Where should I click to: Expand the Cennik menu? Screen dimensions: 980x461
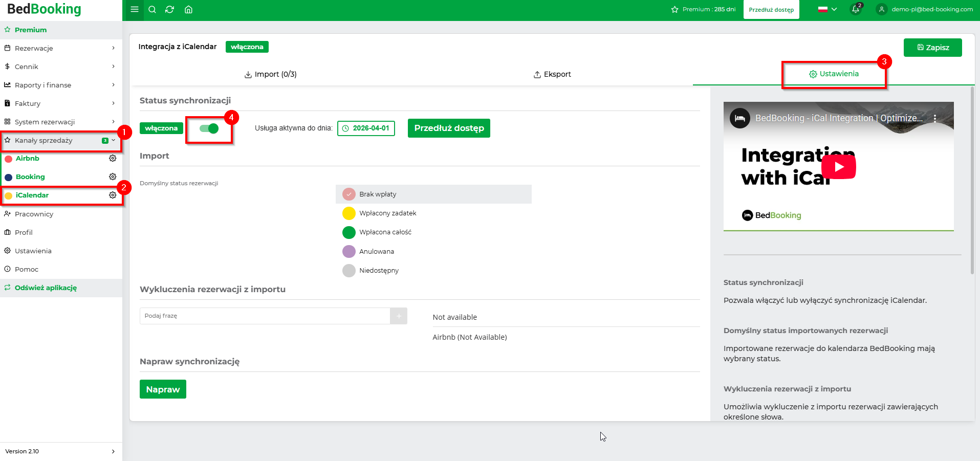click(x=61, y=67)
